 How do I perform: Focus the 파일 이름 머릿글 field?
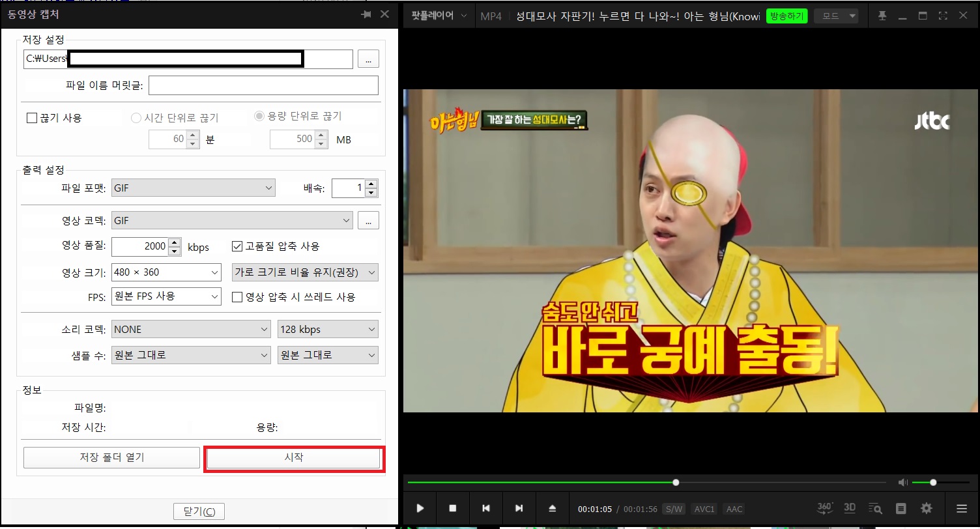click(x=263, y=85)
